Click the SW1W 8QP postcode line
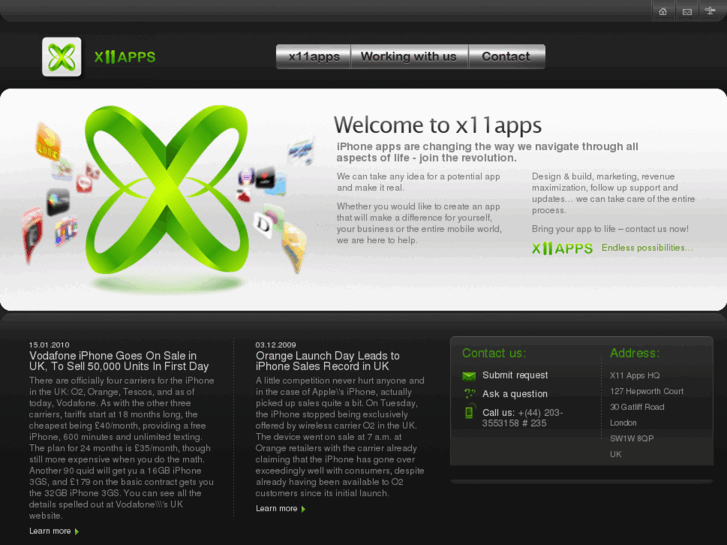727x545 pixels. click(631, 439)
